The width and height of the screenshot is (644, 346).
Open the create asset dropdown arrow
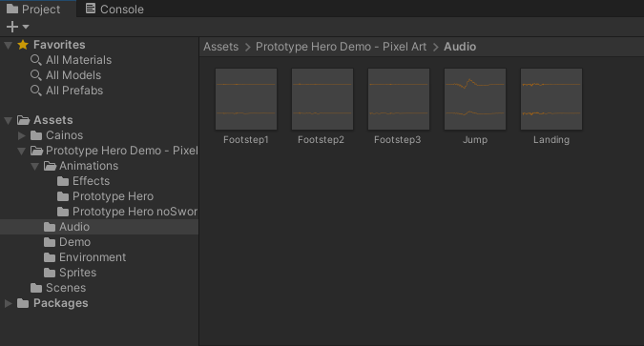[26, 27]
